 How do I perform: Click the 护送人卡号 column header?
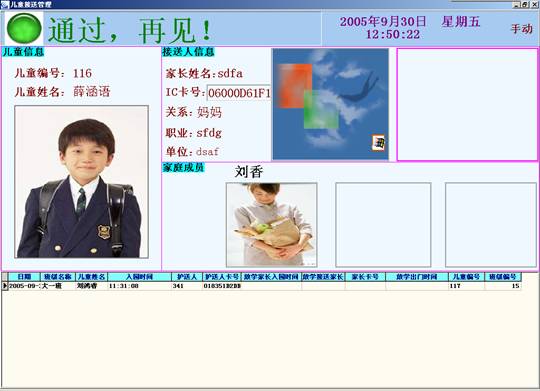click(222, 277)
